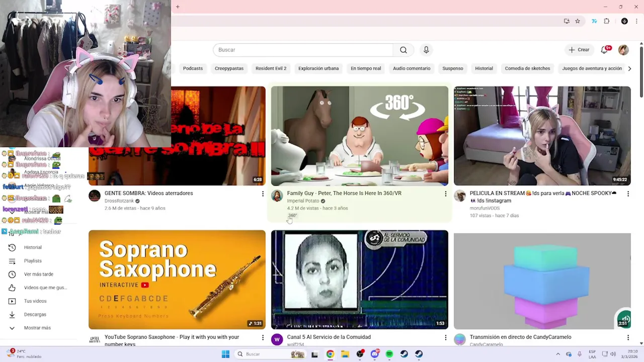644x362 pixels.
Task: Open Imperial Potato channel avatar
Action: click(277, 196)
